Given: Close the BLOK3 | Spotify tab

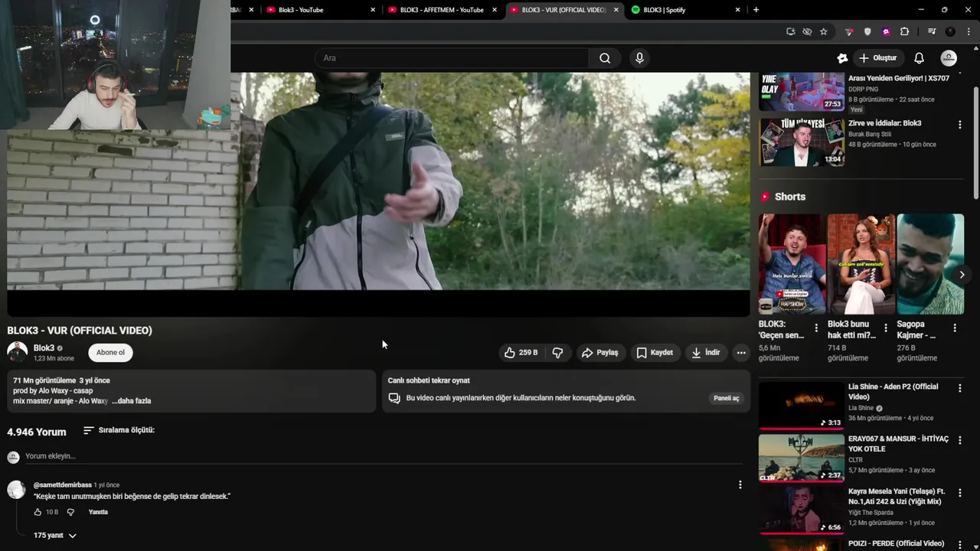Looking at the screenshot, I should 738,10.
